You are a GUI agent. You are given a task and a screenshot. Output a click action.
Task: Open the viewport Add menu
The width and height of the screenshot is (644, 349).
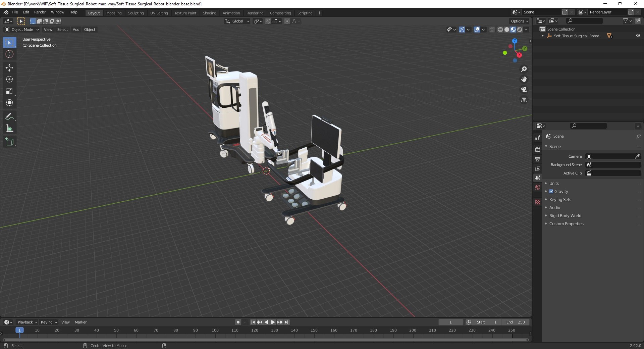(76, 30)
